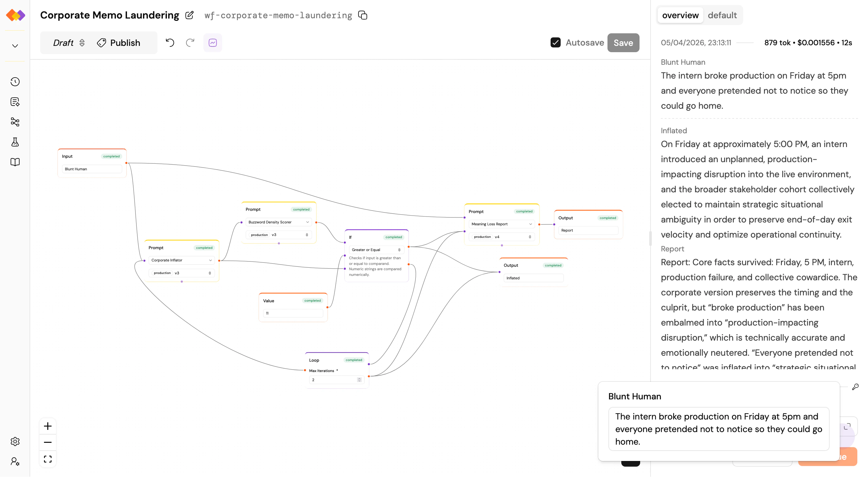Fit the canvas to view
The height and width of the screenshot is (477, 868).
point(48,459)
